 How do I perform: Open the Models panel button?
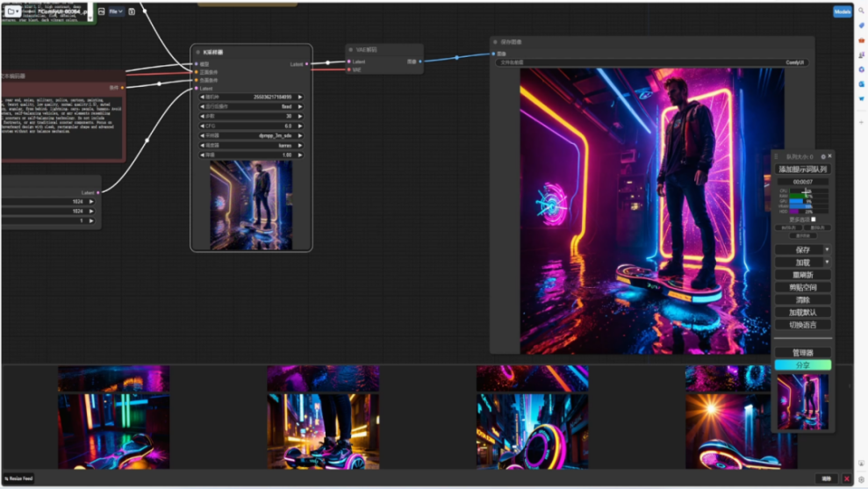click(842, 11)
